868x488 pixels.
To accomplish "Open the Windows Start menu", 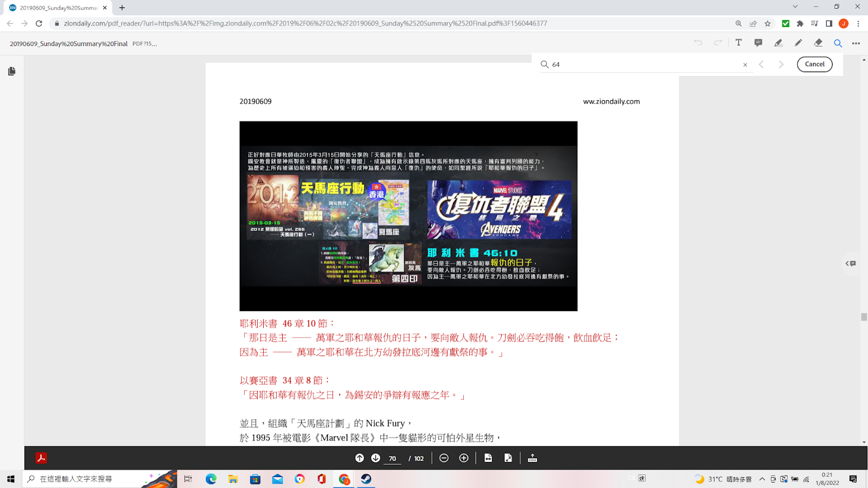I will [11, 479].
